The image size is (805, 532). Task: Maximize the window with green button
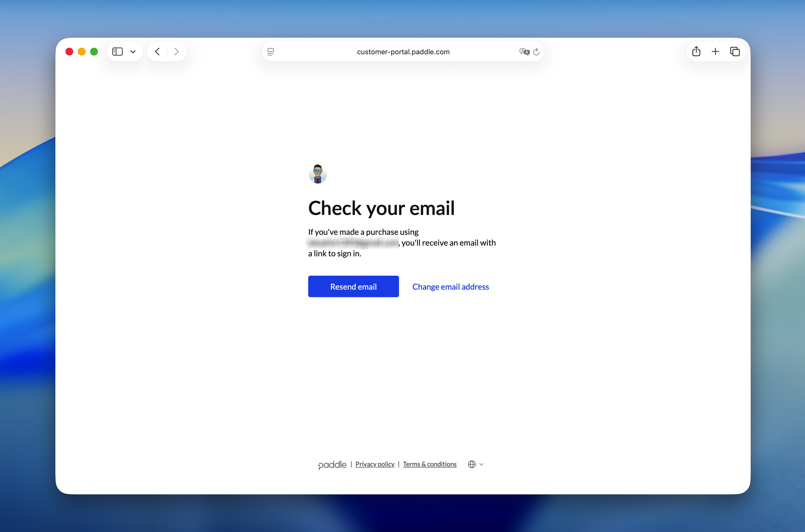point(94,52)
